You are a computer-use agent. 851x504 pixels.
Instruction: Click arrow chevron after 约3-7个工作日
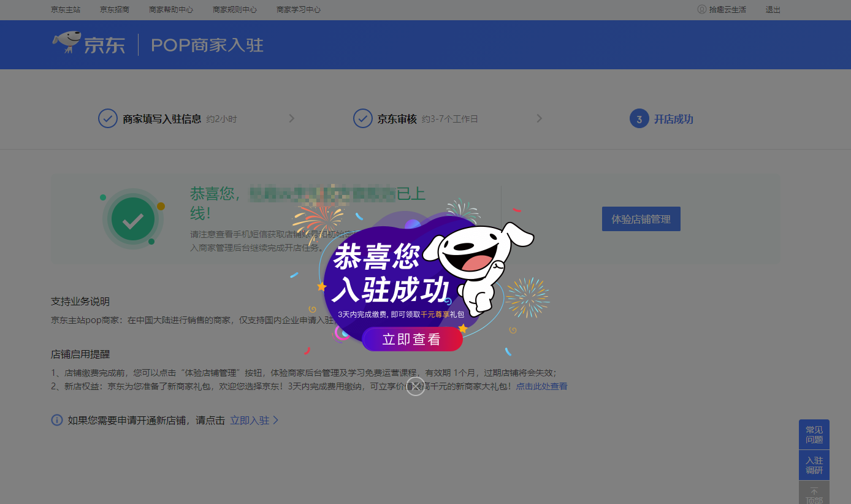(540, 118)
